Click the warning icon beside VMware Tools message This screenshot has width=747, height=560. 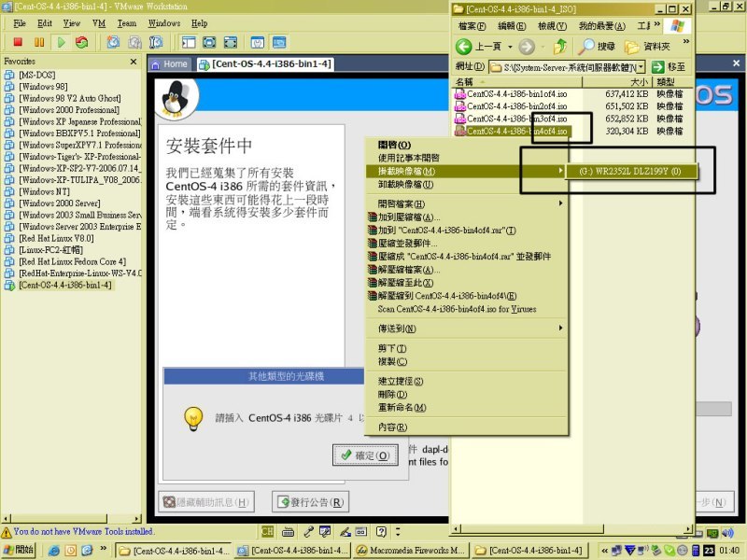[7, 531]
